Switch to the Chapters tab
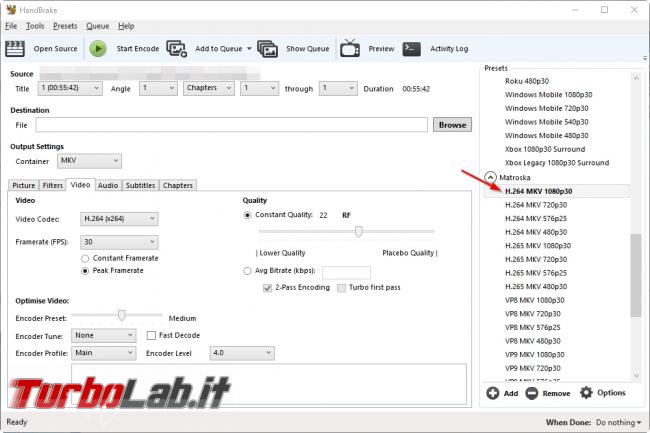Image resolution: width=650 pixels, height=433 pixels. [178, 185]
